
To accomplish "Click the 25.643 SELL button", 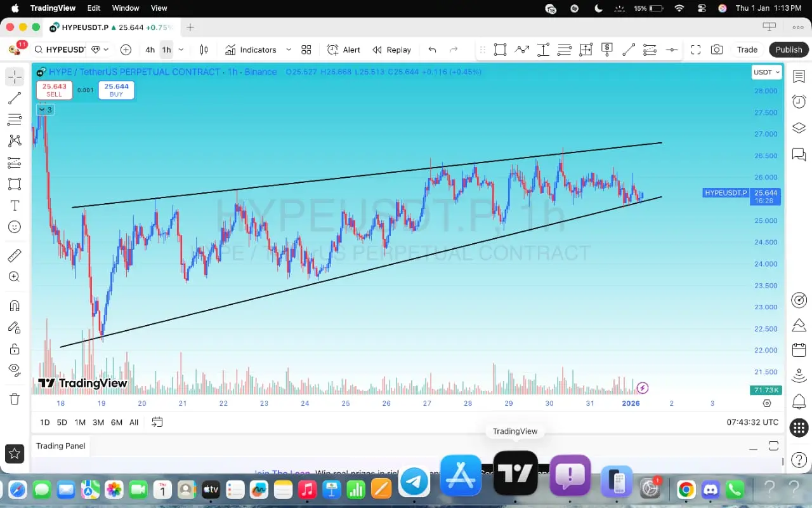I will (54, 90).
